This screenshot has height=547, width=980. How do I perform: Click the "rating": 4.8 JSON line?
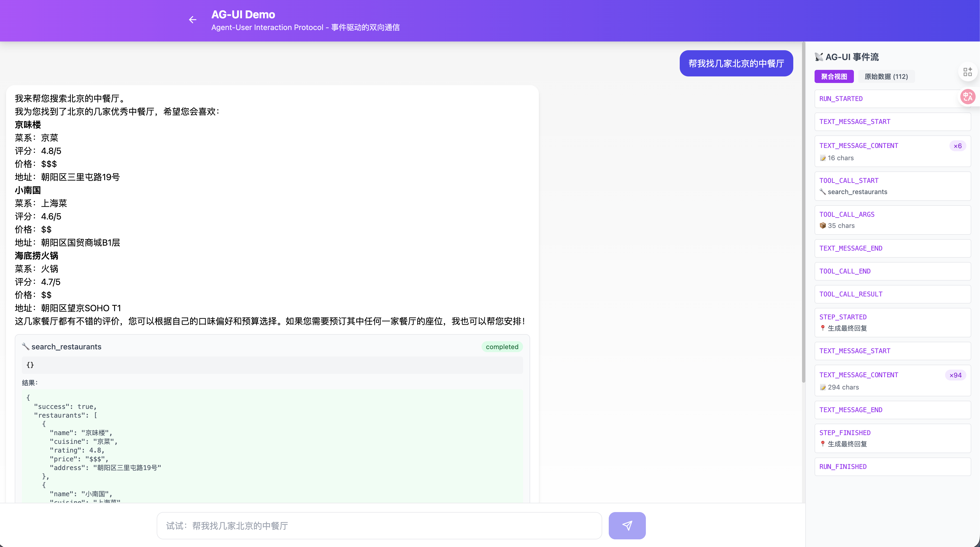point(77,450)
